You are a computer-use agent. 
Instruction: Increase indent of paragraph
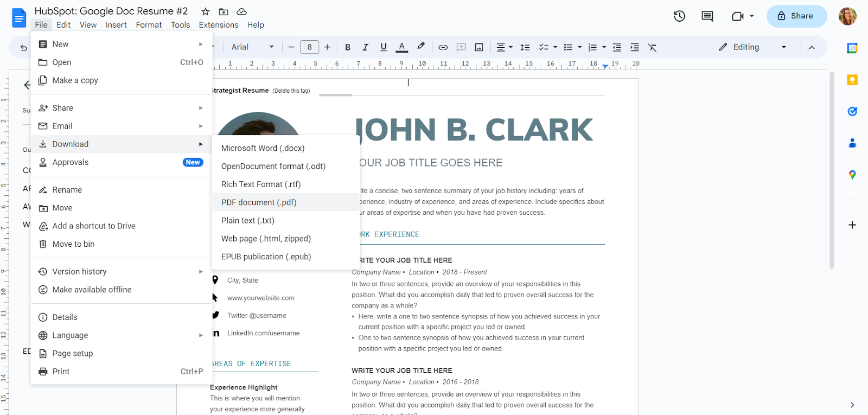[635, 47]
